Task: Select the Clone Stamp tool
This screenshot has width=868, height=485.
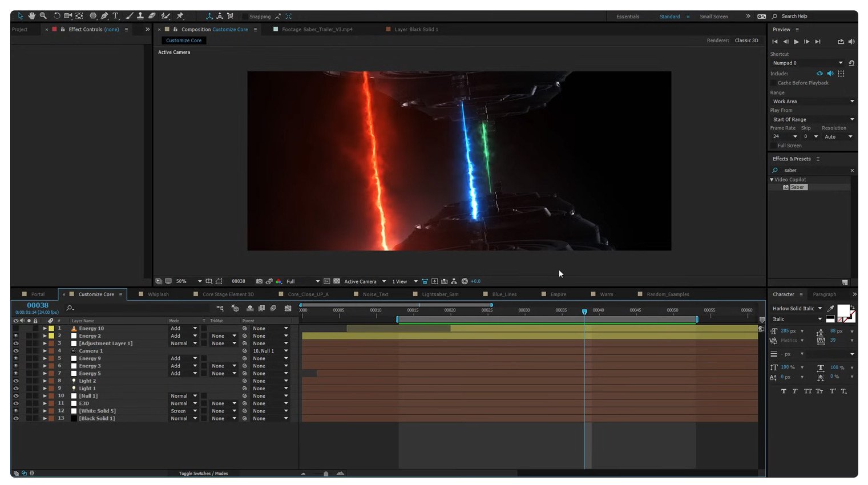Action: (140, 16)
